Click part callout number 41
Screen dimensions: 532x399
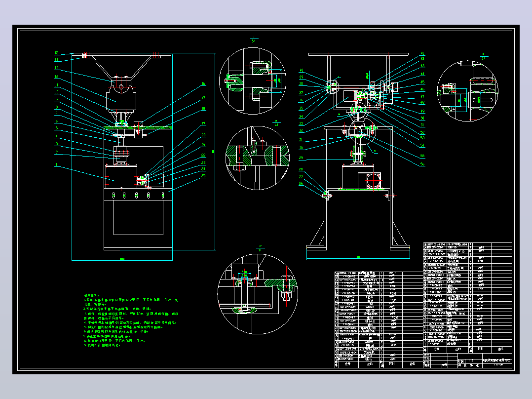click(x=422, y=53)
